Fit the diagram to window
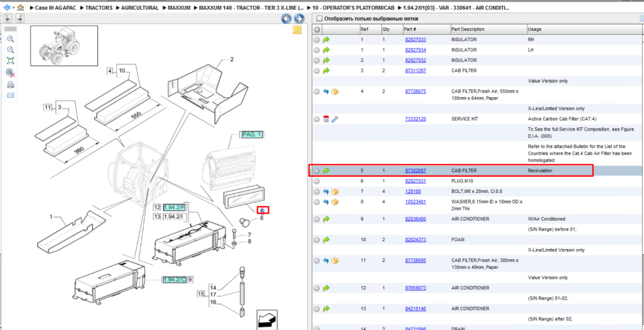Viewport: 644px width, 330px height. click(x=11, y=60)
